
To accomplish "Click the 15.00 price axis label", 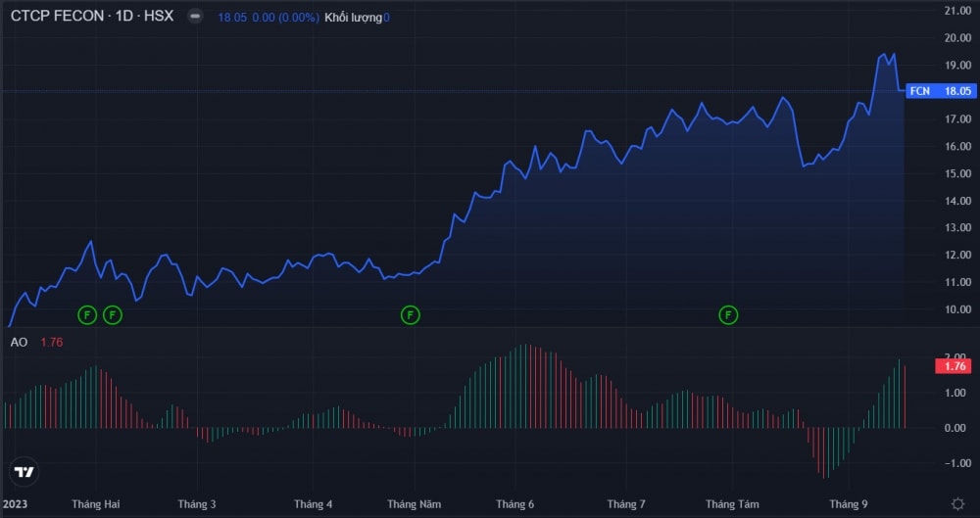I will [x=958, y=173].
